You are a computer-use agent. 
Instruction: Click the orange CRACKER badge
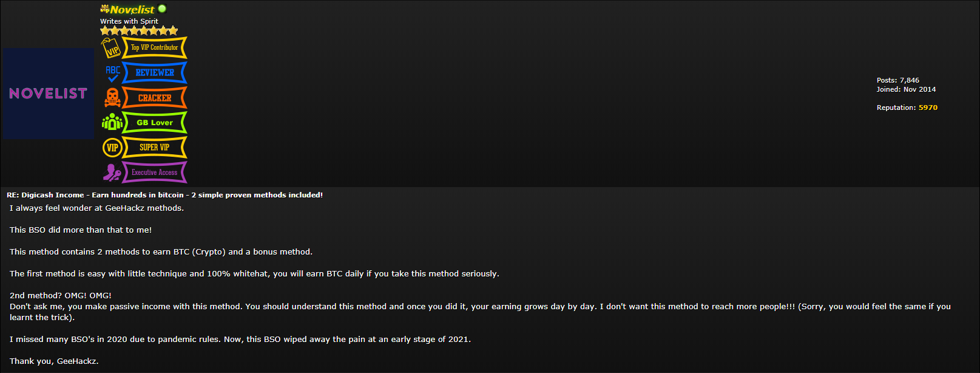click(x=155, y=98)
